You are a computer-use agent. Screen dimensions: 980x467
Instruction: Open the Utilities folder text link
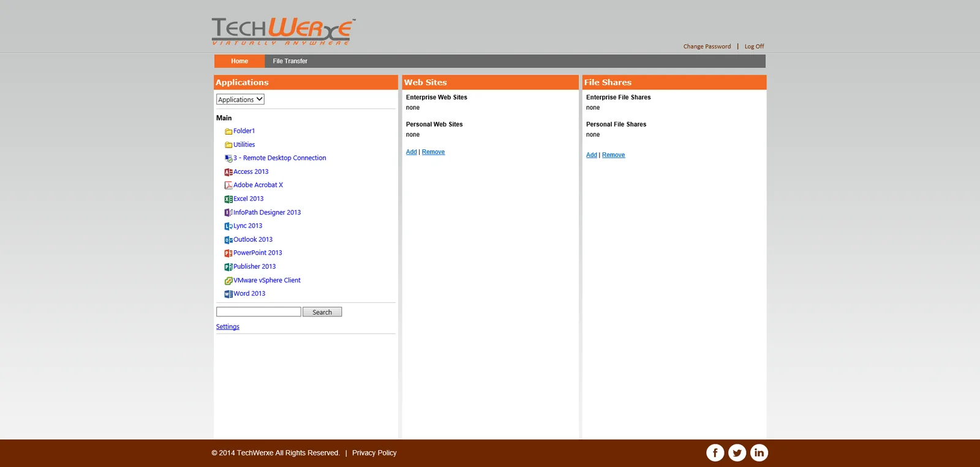click(244, 145)
